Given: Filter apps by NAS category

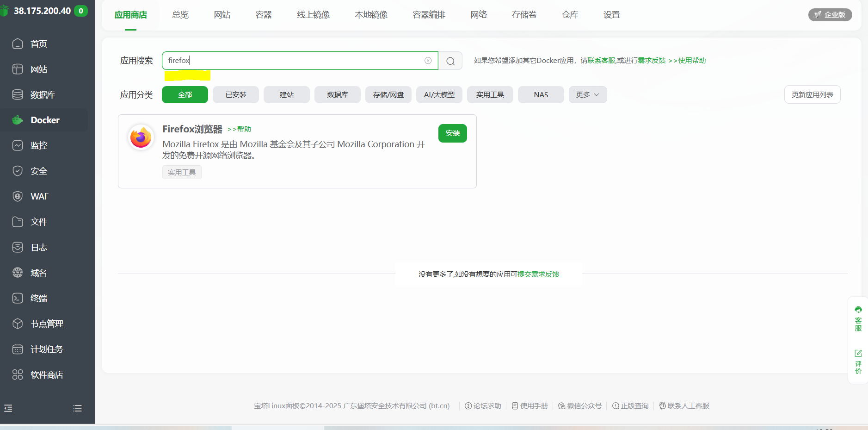Looking at the screenshot, I should point(541,94).
